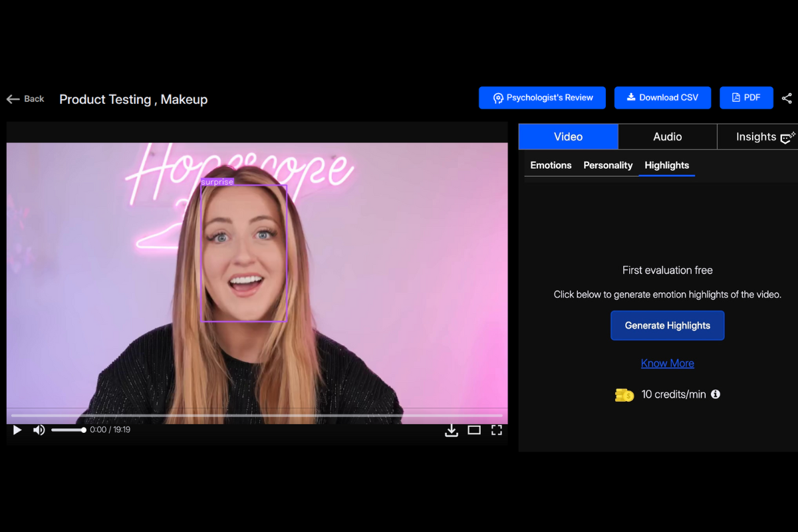The height and width of the screenshot is (532, 798).
Task: Switch to the Audio tab
Action: (x=667, y=137)
